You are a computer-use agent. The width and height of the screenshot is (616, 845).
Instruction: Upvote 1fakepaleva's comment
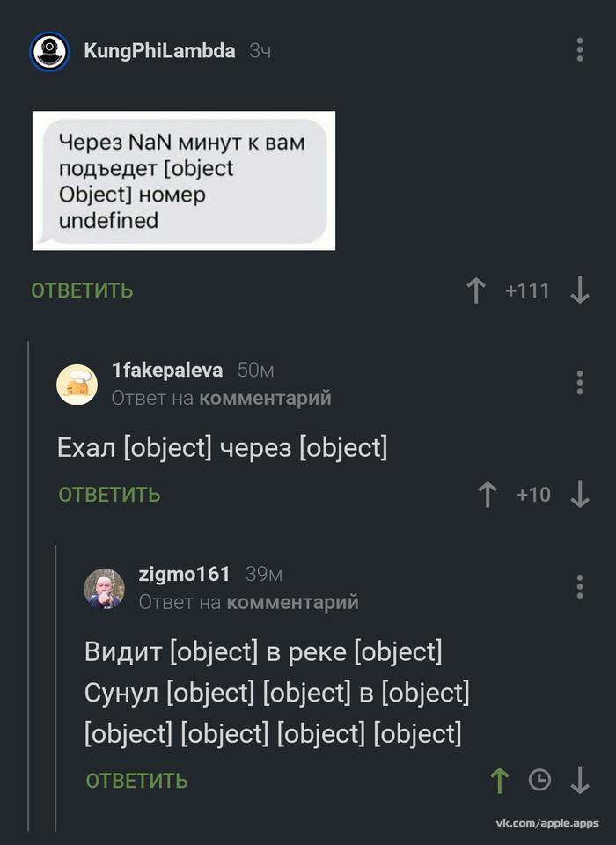487,495
